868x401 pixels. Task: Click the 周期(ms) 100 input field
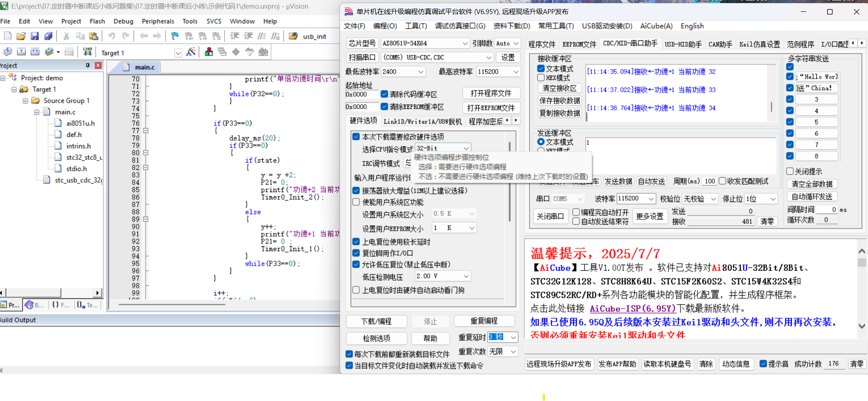[x=710, y=181]
